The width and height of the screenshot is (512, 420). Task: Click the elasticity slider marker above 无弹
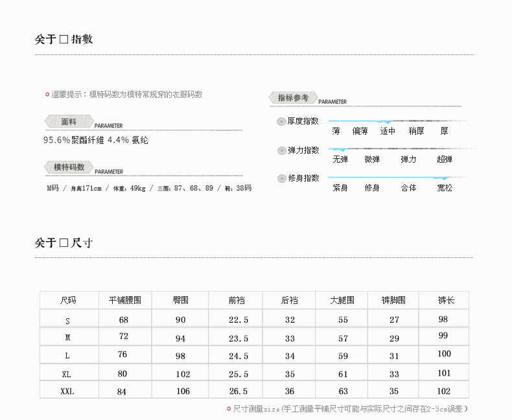(x=340, y=150)
